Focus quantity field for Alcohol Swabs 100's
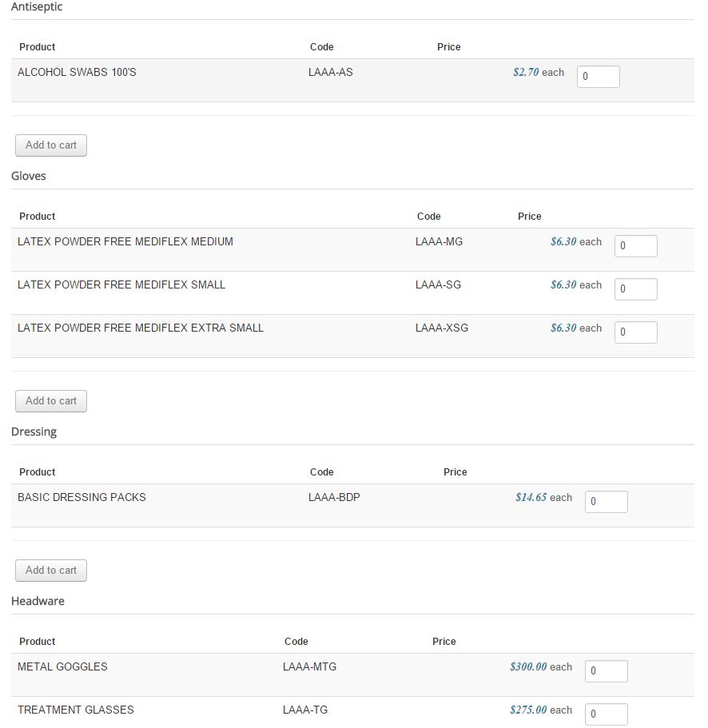Viewport: 708px width, 728px height. point(598,77)
